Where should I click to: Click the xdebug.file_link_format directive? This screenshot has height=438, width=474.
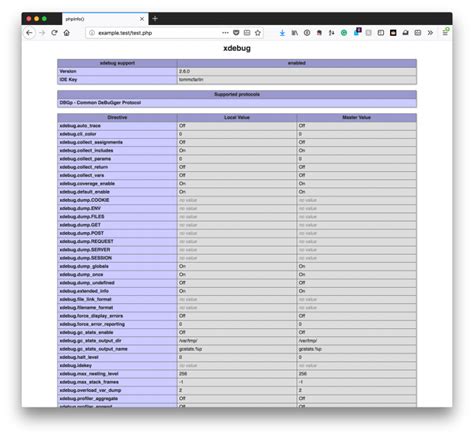coord(85,299)
